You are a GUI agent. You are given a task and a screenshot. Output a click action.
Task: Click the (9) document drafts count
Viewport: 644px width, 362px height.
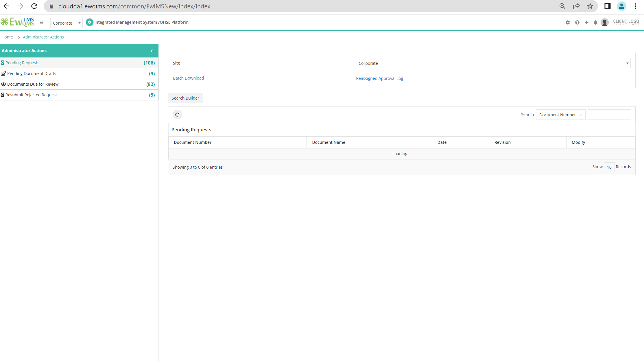pyautogui.click(x=152, y=73)
